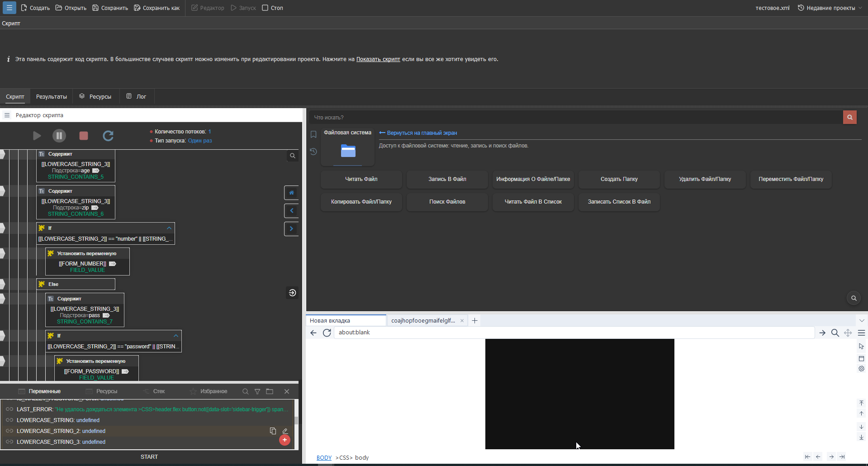Click the Читать Файл action button

pos(361,179)
